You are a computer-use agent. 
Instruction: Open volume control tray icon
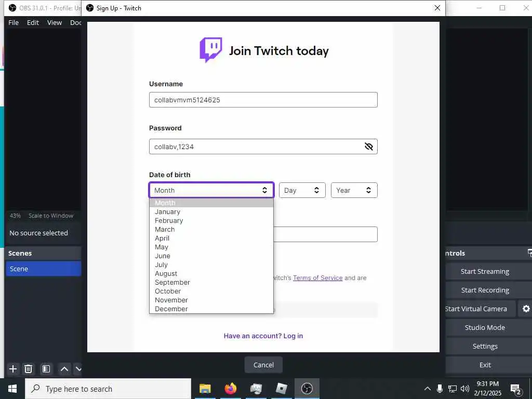(465, 389)
